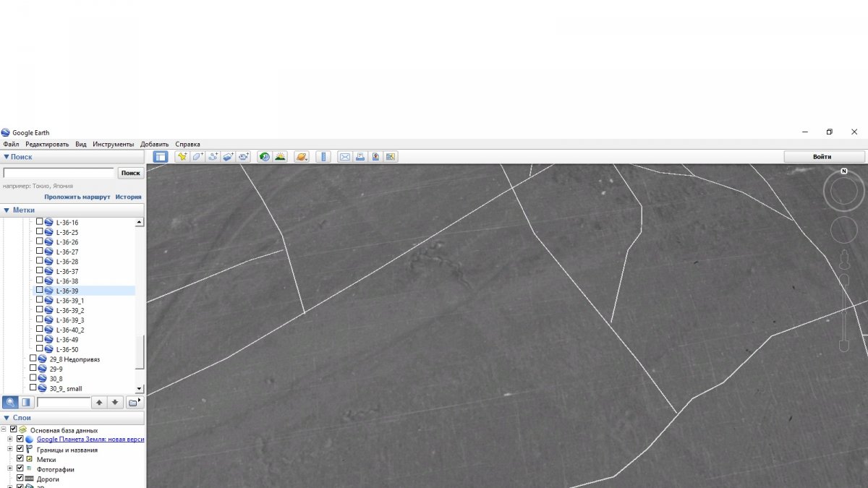Select the 30_9_ small entry
The width and height of the screenshot is (868, 488).
(x=66, y=388)
